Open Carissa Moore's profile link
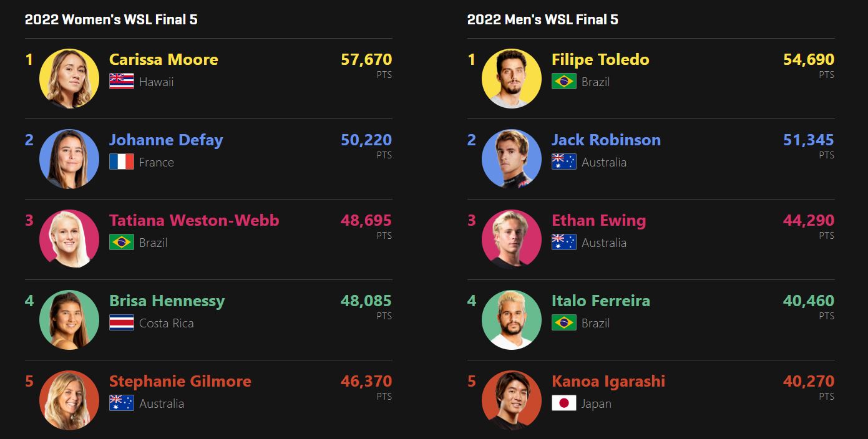This screenshot has width=868, height=439. (x=163, y=60)
